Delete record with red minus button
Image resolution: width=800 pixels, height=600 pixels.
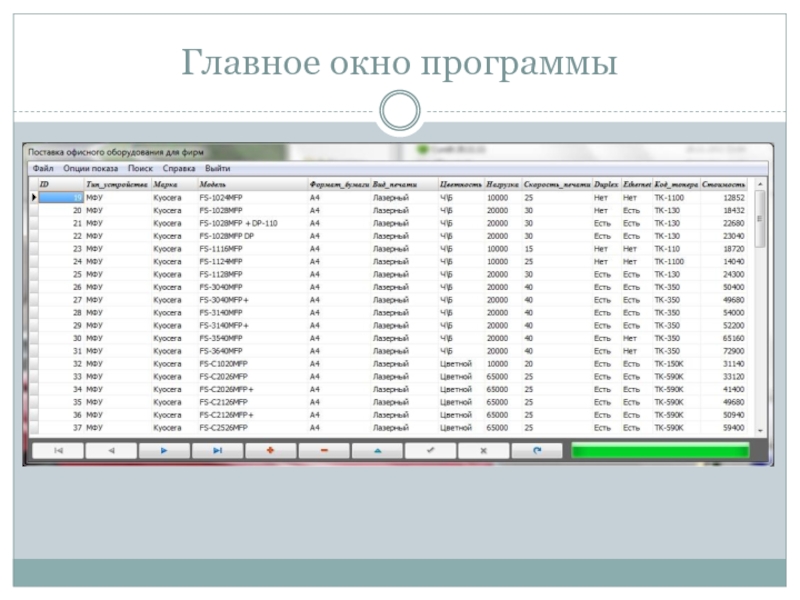[x=324, y=451]
